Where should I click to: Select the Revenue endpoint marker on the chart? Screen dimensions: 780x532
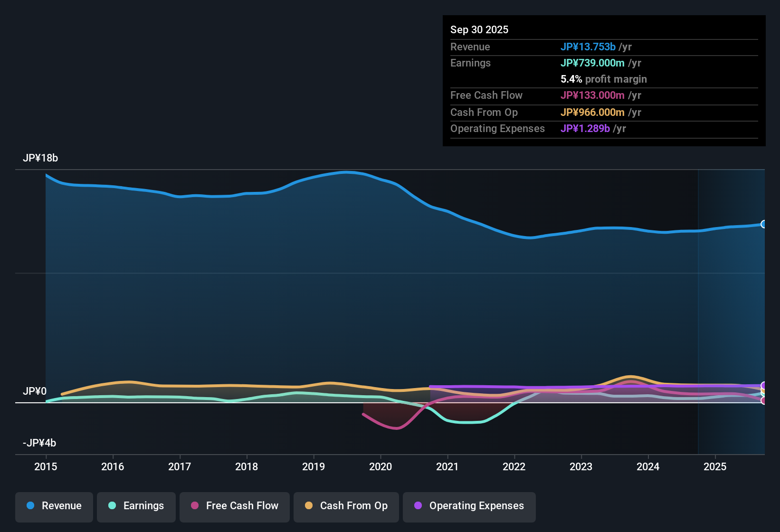click(x=764, y=223)
